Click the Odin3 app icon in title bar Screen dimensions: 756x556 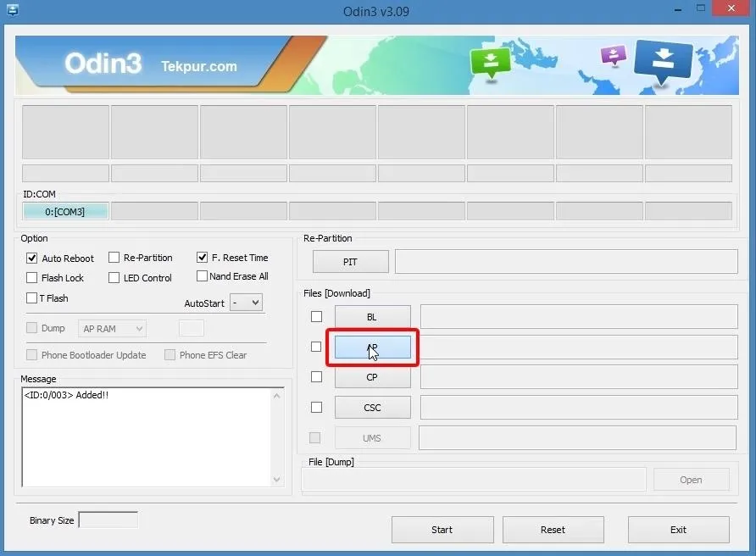pyautogui.click(x=12, y=9)
